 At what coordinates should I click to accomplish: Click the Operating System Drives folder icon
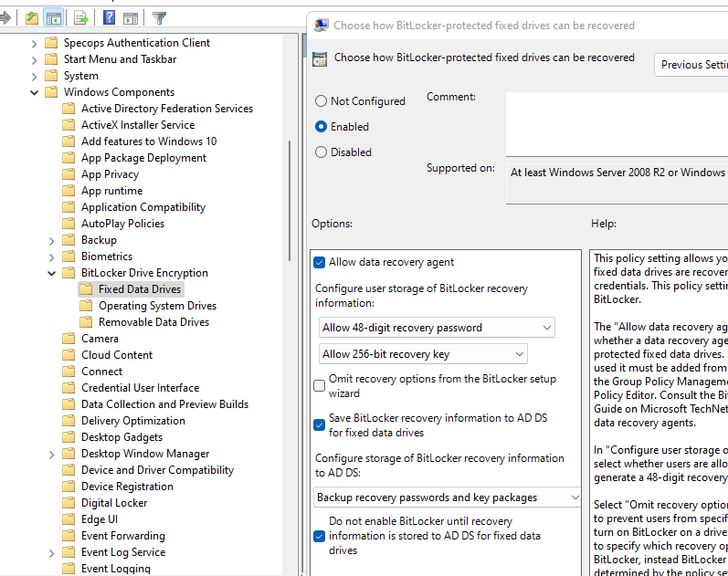point(86,306)
